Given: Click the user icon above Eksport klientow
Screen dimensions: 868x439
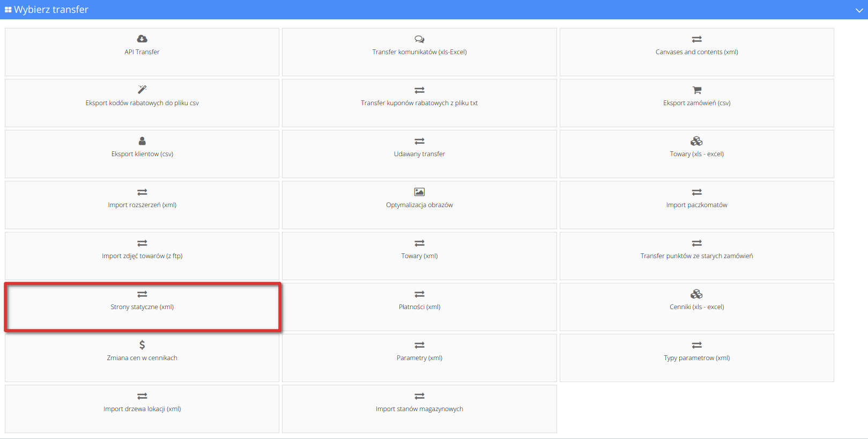Looking at the screenshot, I should 142,141.
